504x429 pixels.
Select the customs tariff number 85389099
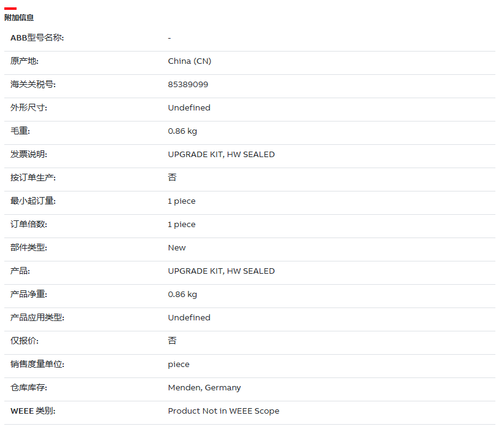(x=188, y=85)
